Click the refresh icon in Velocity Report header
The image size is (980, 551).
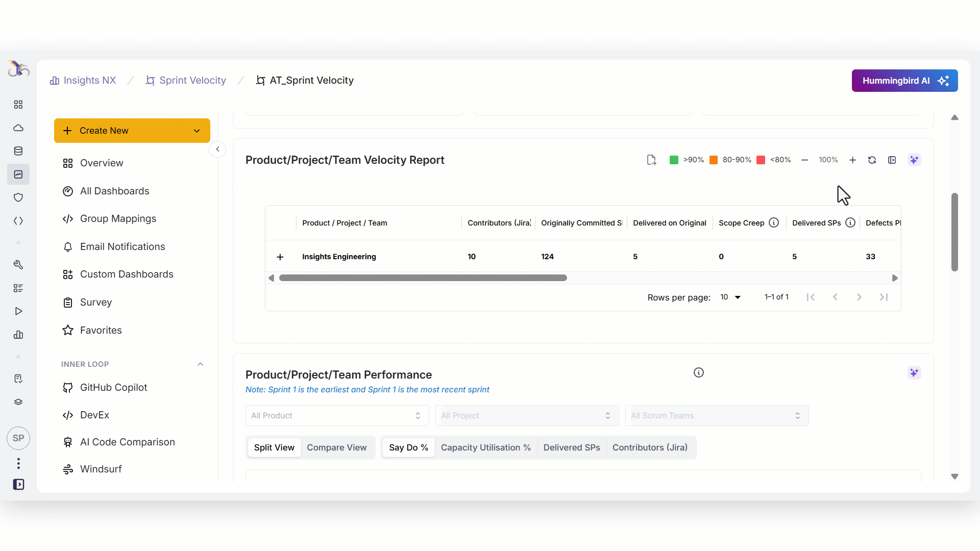click(872, 160)
